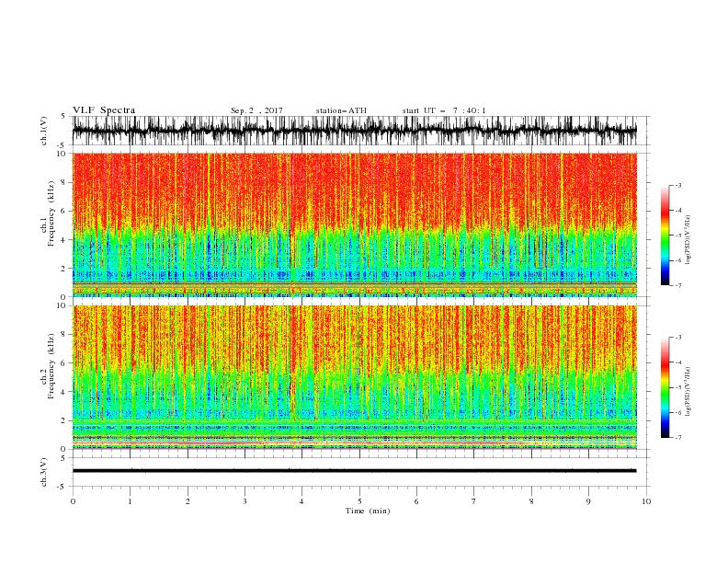Click the "7" minute time axis tick label
Image resolution: width=728 pixels, height=563 pixels.
474,501
